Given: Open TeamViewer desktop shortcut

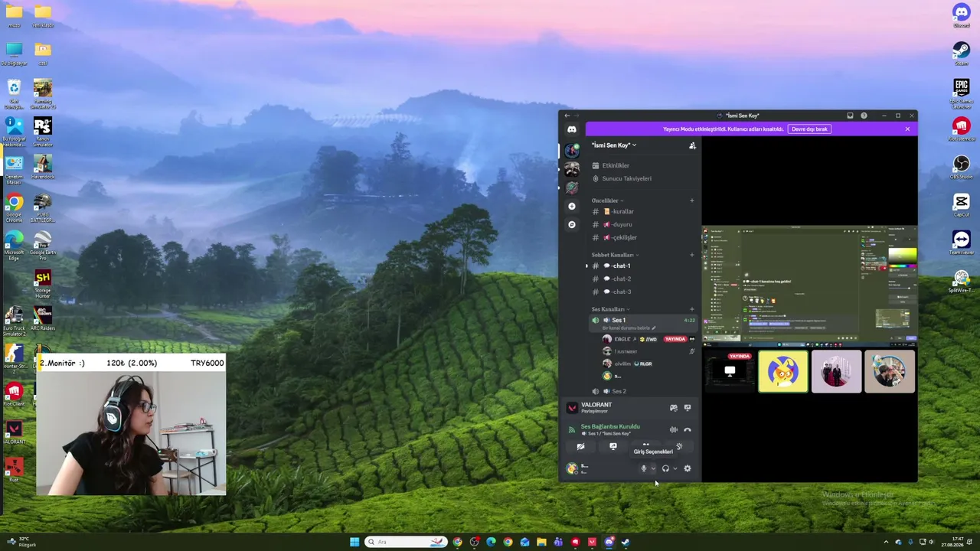Looking at the screenshot, I should pyautogui.click(x=962, y=243).
